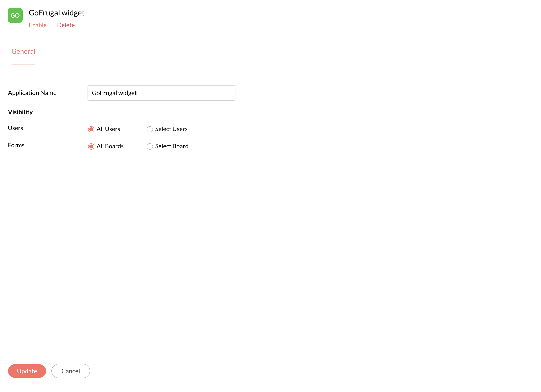Click the GoFrugal widget page title
Image resolution: width=541 pixels, height=392 pixels.
(x=56, y=13)
